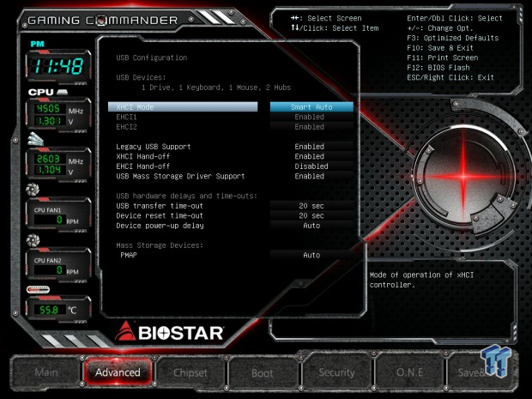The width and height of the screenshot is (532, 399).
Task: Click the CPU 1.303 V voltage readout
Action: 49,120
